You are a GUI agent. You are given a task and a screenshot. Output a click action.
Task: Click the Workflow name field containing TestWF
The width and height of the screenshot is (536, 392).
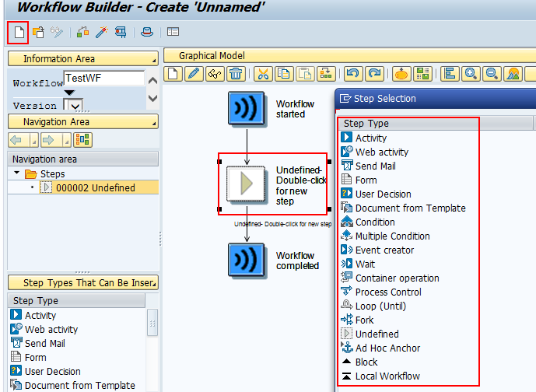coord(104,79)
